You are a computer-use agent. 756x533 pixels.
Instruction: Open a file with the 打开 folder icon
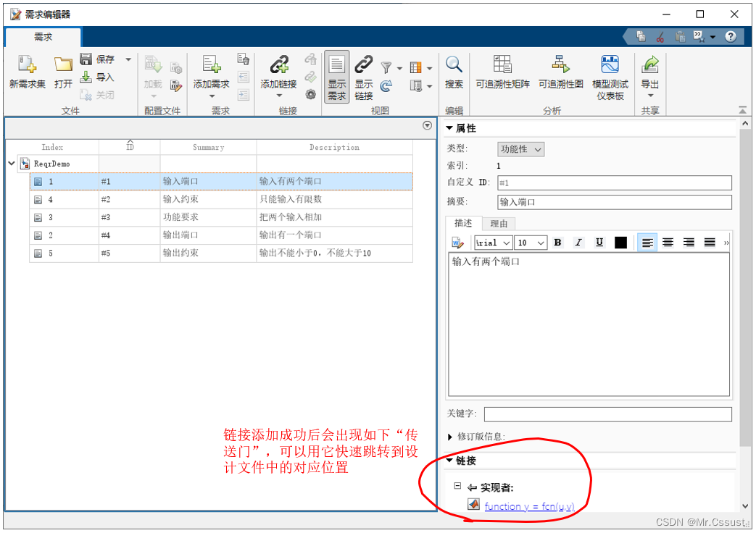(63, 66)
